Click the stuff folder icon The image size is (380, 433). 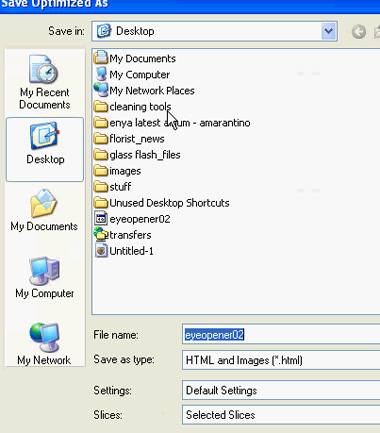101,186
